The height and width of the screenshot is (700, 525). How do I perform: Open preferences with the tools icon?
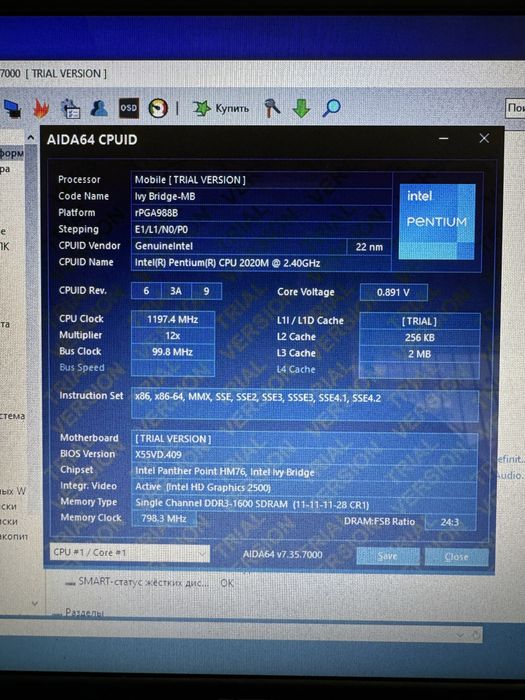click(x=272, y=108)
